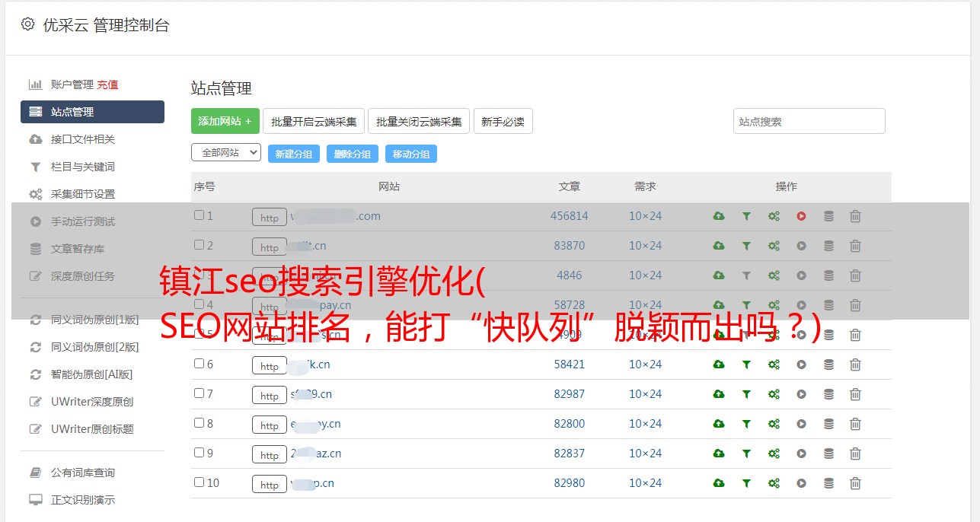
Task: Click the play icon in row 7
Action: [801, 394]
